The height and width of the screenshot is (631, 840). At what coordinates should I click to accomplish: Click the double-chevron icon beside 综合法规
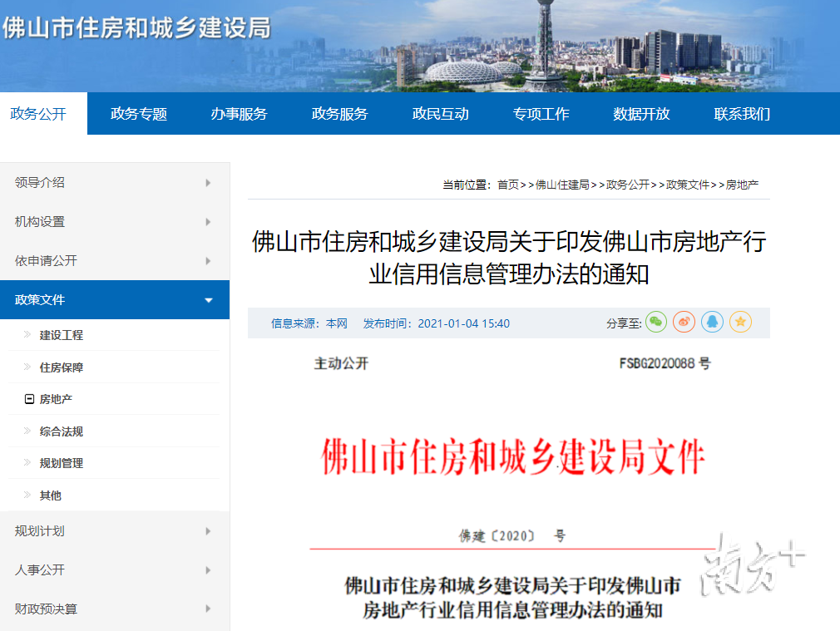point(28,431)
